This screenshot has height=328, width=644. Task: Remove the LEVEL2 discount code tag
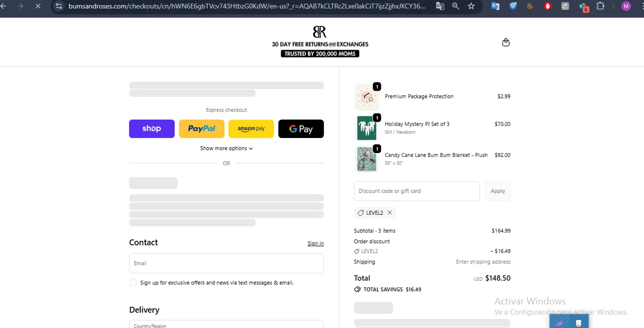click(389, 212)
